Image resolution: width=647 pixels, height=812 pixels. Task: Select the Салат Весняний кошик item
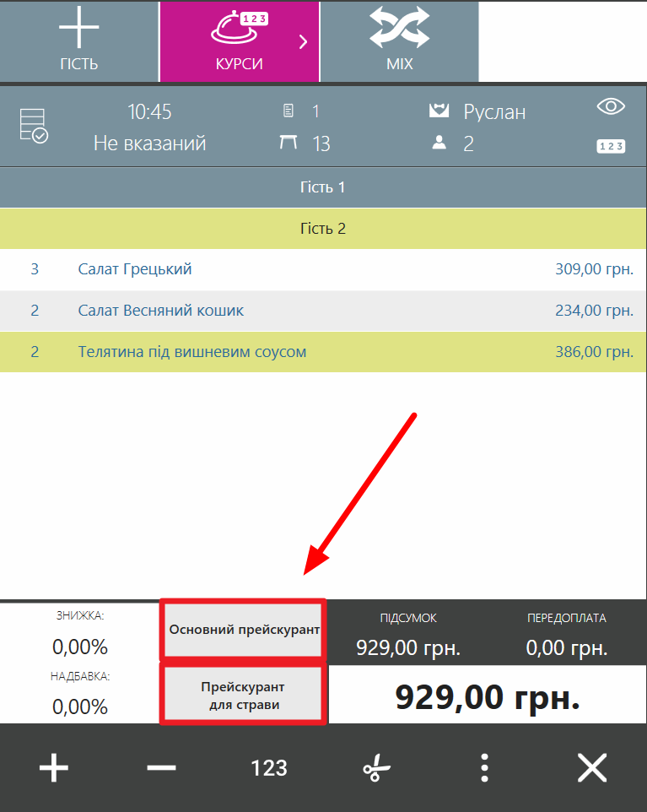pos(323,311)
